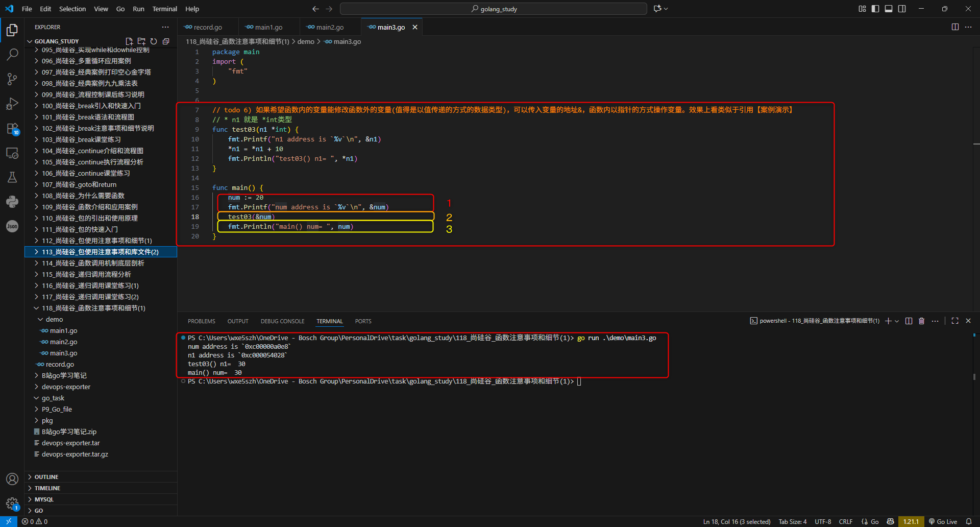Toggle the bottom panel visibility
The width and height of the screenshot is (980, 527).
(889, 9)
